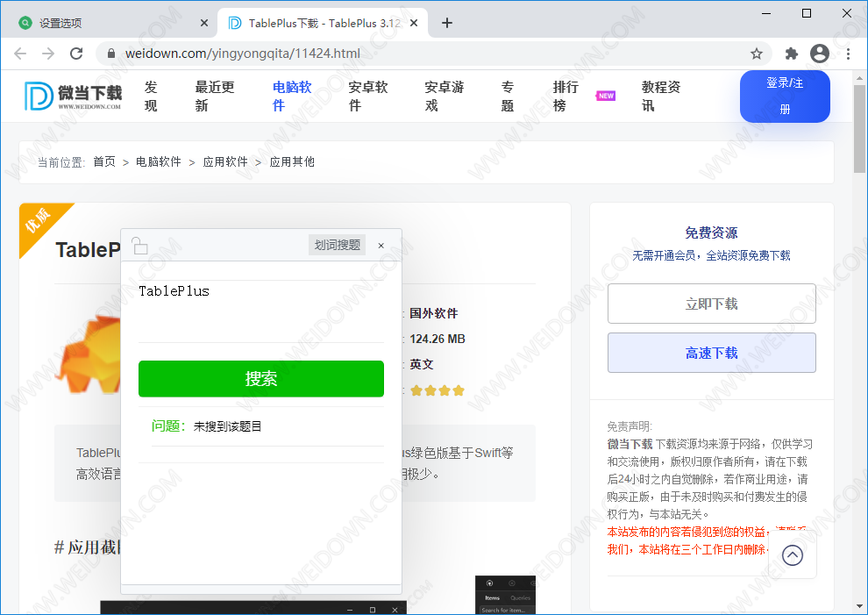
Task: Open the 安卓游戏 navigation item
Action: pos(444,96)
